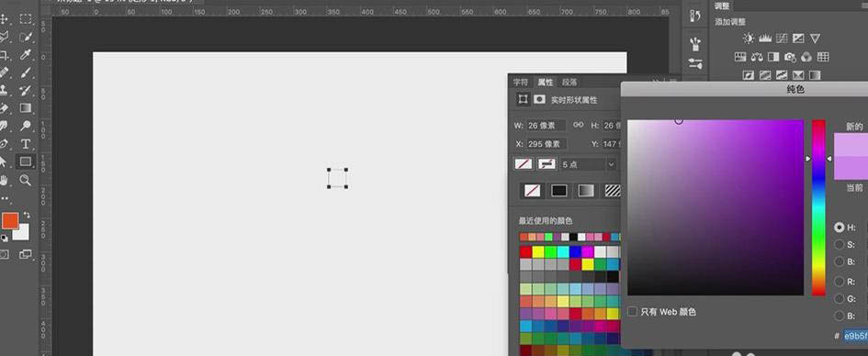Select the History Brush tool
Viewport: 868px width, 356px height.
tap(26, 90)
